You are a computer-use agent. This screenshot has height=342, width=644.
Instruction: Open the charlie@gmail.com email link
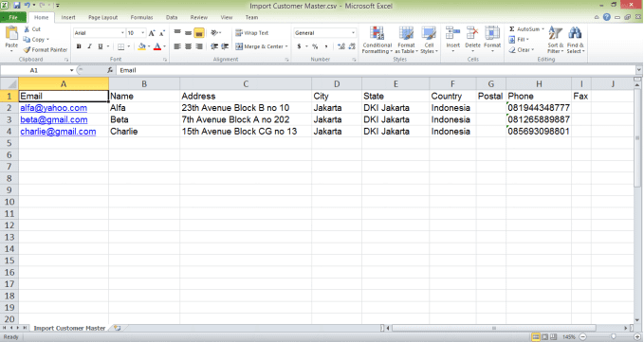point(58,132)
